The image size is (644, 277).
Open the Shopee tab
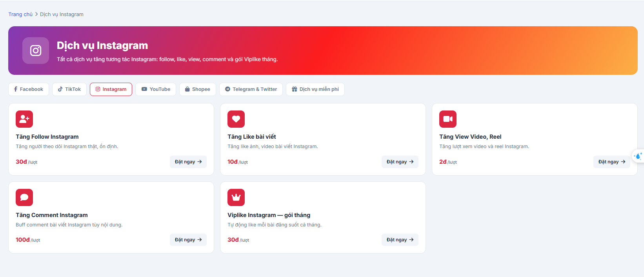pos(198,89)
